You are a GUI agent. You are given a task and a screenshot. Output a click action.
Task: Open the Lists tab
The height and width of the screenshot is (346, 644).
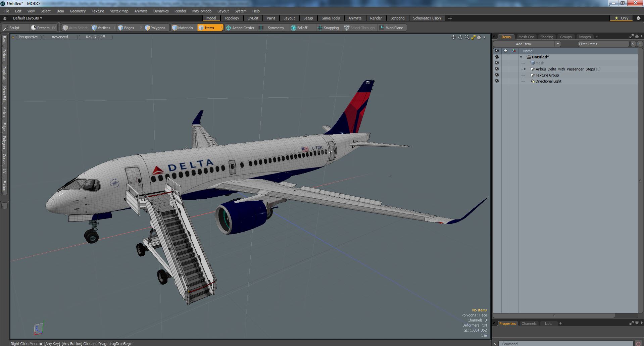point(548,324)
